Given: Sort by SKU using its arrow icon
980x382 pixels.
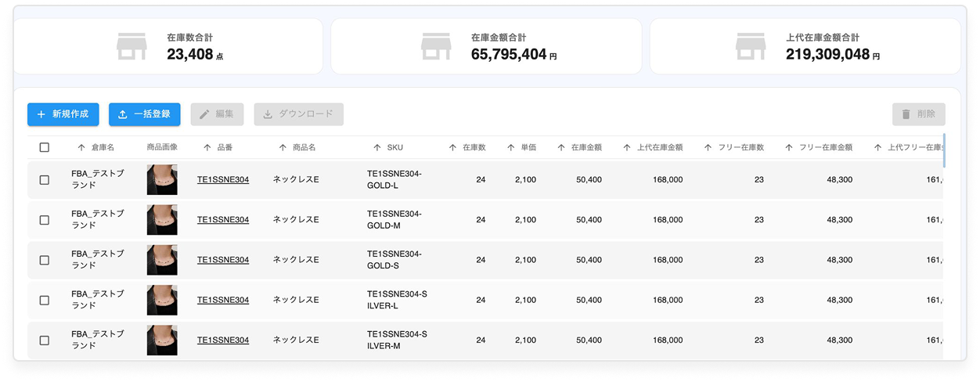Looking at the screenshot, I should pyautogui.click(x=377, y=147).
